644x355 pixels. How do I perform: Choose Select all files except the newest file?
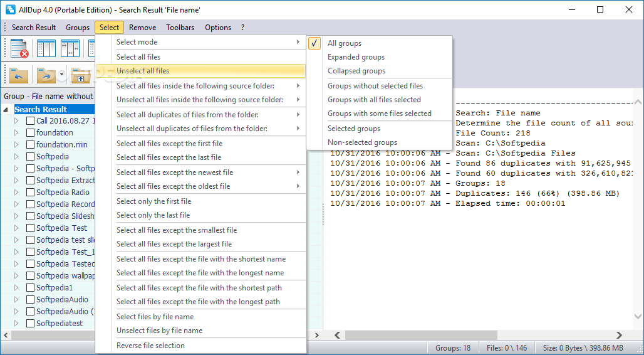pyautogui.click(x=201, y=172)
